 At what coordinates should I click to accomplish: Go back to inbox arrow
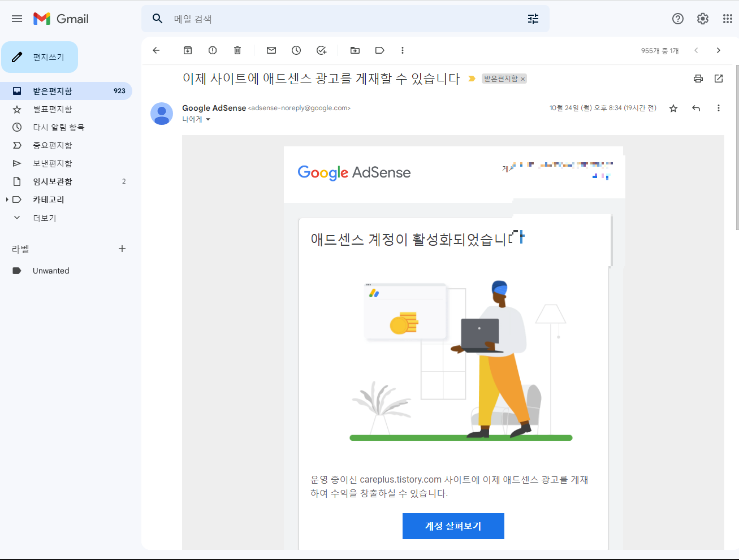coord(157,50)
